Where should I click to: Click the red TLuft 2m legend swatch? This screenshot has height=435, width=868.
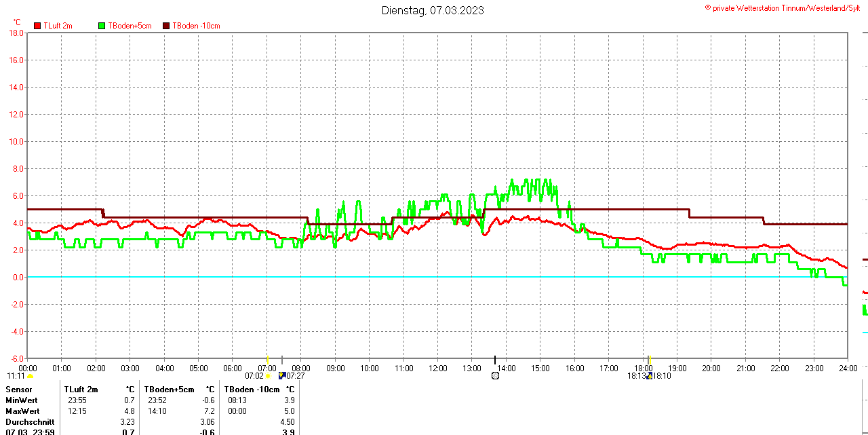pos(37,26)
